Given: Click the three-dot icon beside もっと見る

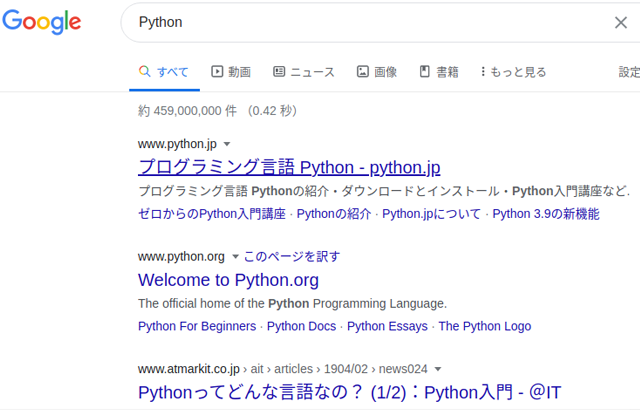Looking at the screenshot, I should tap(483, 71).
